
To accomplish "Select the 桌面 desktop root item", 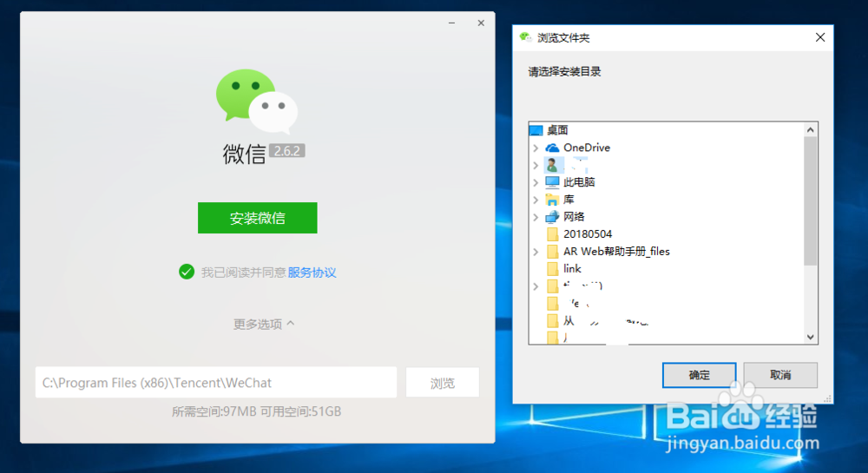I will tap(557, 130).
